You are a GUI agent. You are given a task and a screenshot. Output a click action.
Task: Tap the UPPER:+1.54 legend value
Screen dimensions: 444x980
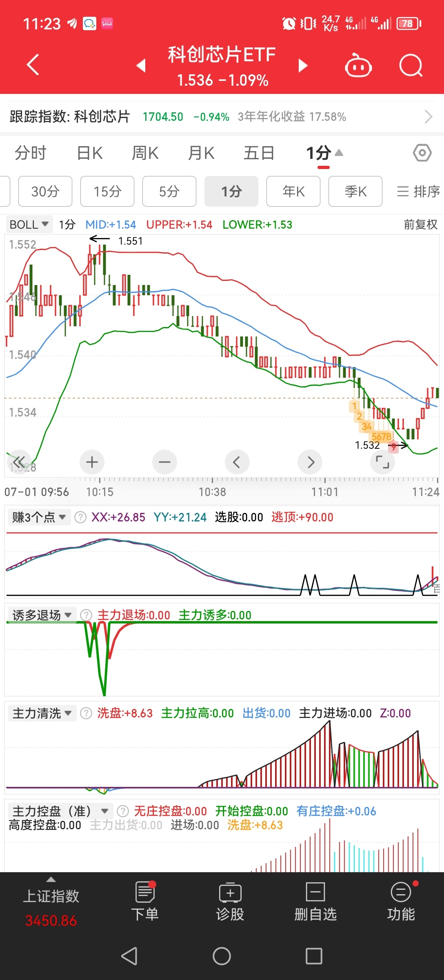click(179, 224)
